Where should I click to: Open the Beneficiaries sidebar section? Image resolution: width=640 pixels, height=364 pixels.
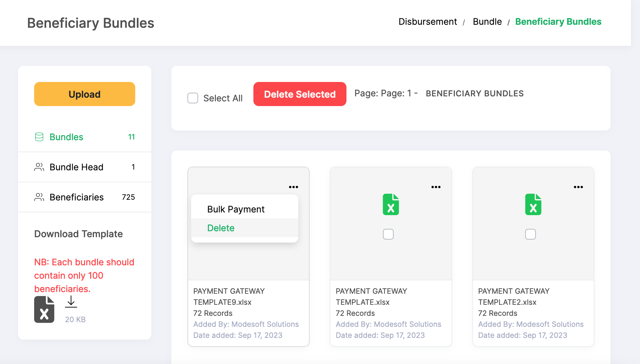85,197
